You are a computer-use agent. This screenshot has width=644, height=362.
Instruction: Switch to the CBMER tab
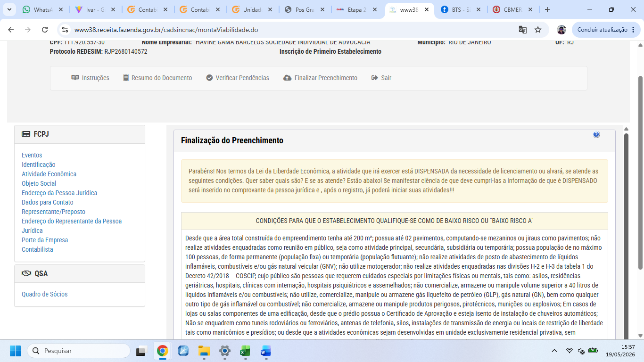click(x=512, y=9)
